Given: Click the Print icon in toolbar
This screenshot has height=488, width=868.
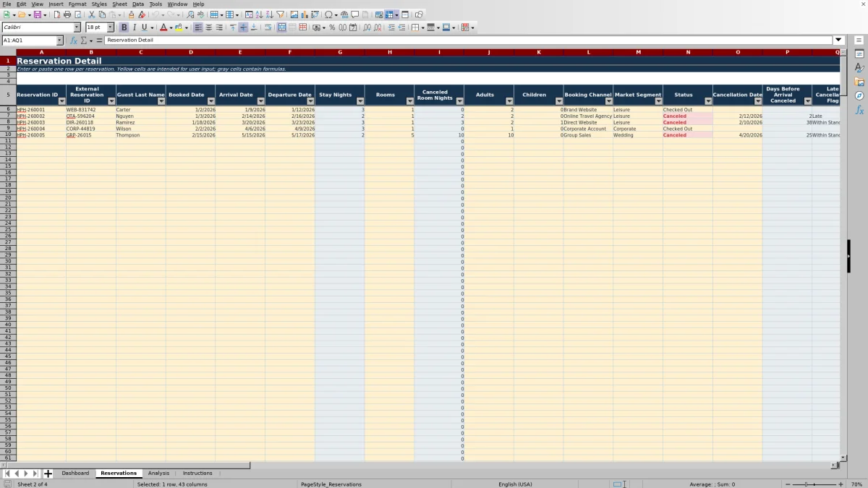Looking at the screenshot, I should (67, 14).
